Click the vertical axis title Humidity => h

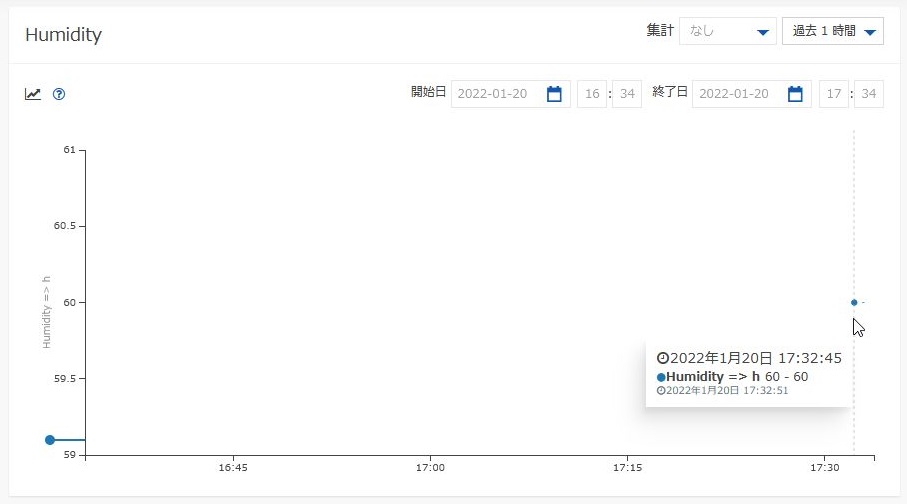click(x=46, y=312)
